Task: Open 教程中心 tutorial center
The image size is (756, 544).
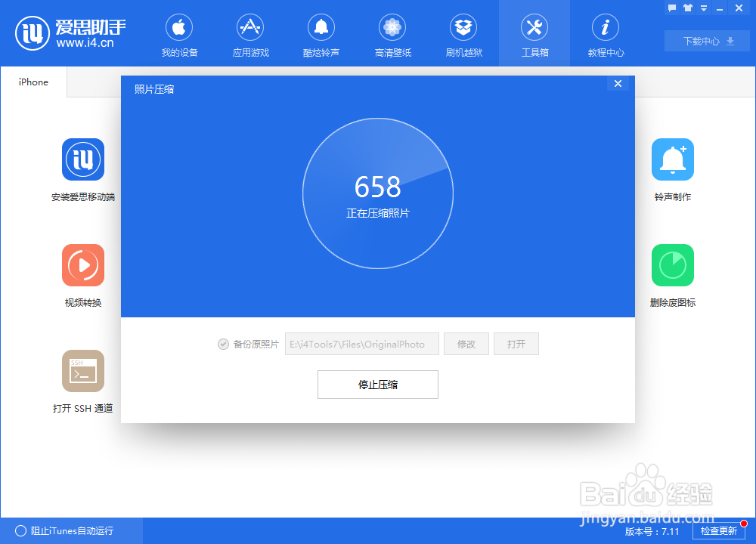Action: pos(606,34)
